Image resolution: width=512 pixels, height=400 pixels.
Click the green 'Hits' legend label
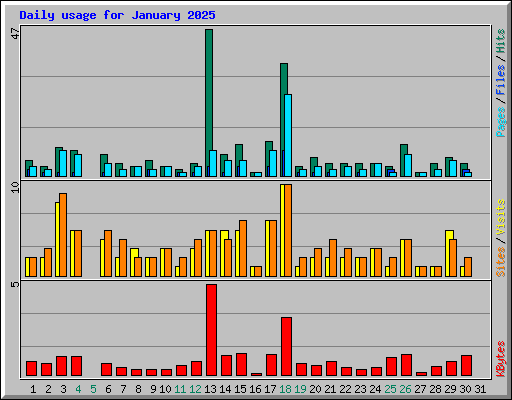pos(500,41)
